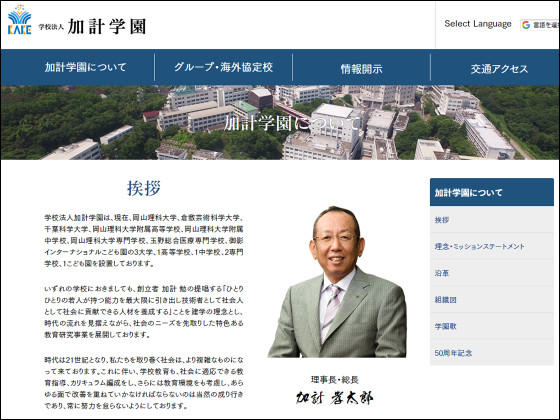Viewport: 560px width, 420px height.
Task: Click the campus aerial banner image
Action: pyautogui.click(x=280, y=122)
